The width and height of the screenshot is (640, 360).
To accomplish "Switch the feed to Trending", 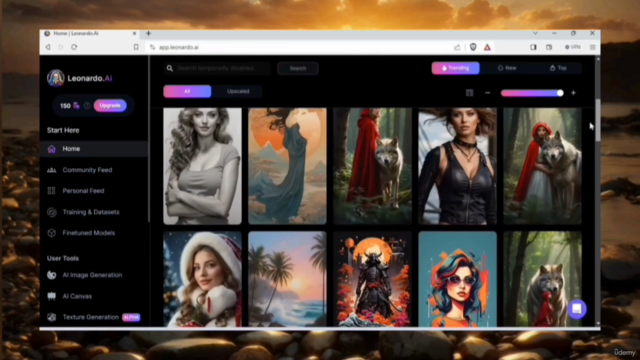I will [456, 68].
